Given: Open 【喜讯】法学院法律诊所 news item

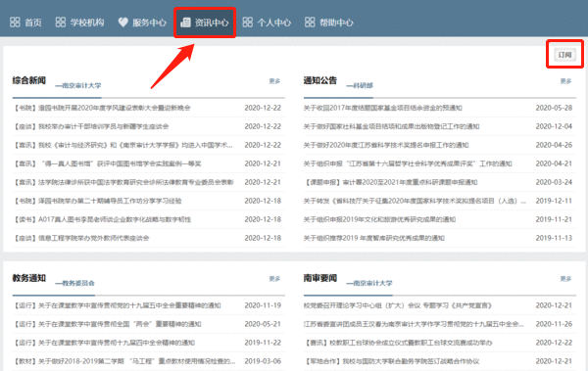Looking at the screenshot, I should [123, 182].
